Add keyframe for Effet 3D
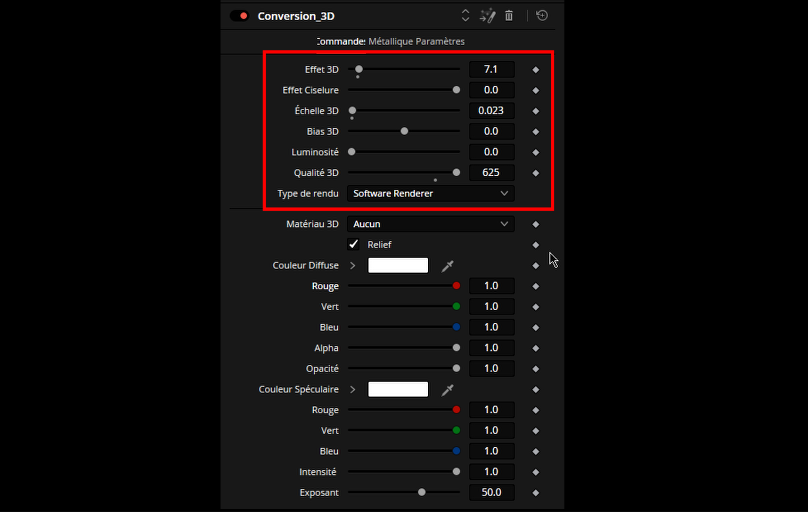808x512 pixels. coord(535,70)
